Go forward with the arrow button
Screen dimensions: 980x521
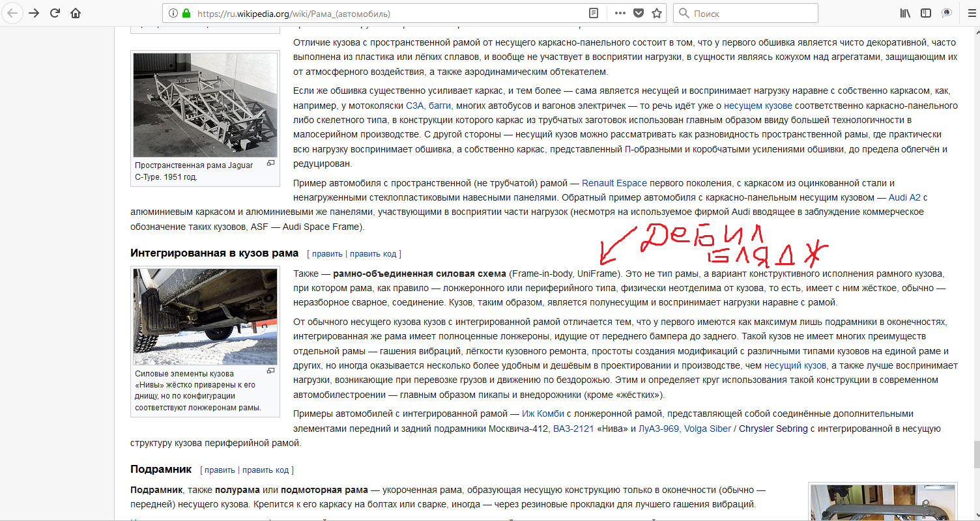[34, 13]
